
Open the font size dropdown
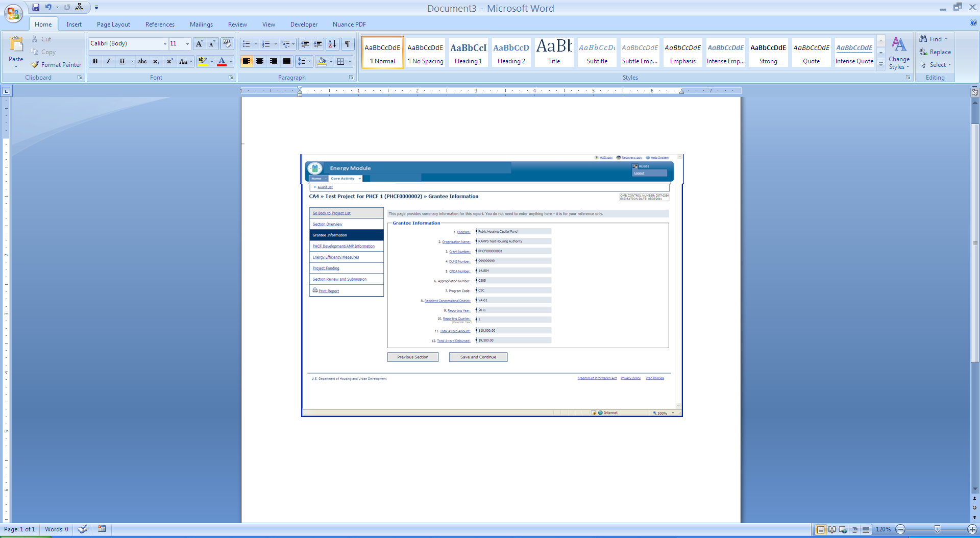188,44
